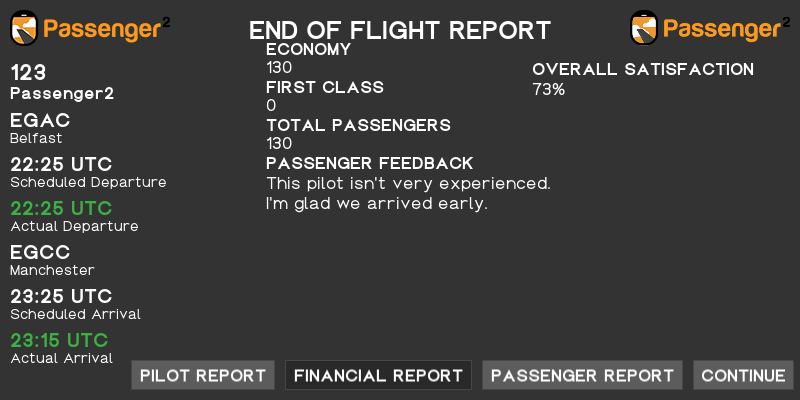Click the End of Flight Report title
Viewport: 800px width, 400px height.
click(x=400, y=30)
